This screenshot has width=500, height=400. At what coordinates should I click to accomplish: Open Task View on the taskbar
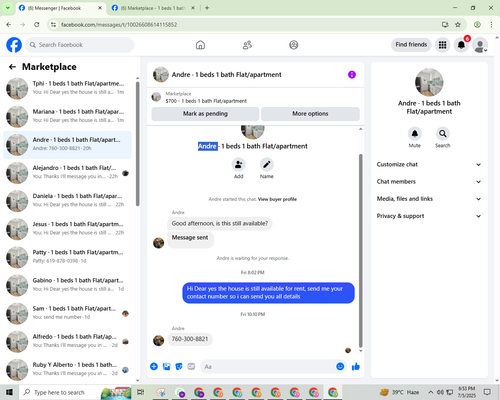pyautogui.click(x=141, y=392)
